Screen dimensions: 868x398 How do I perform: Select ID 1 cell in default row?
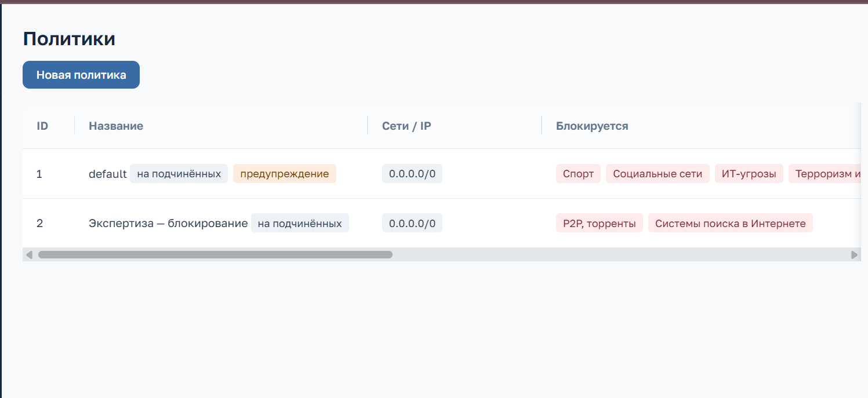(39, 174)
